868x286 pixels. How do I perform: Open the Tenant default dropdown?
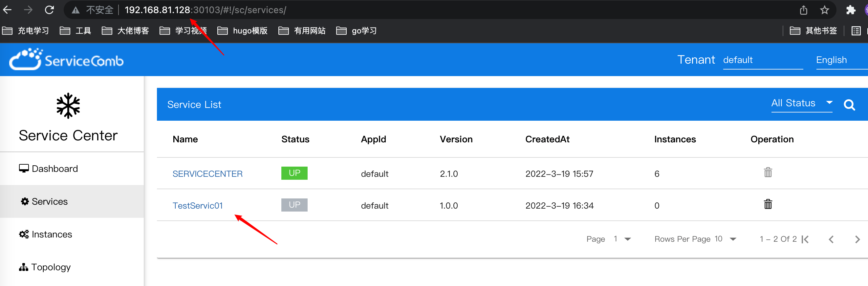coord(763,60)
